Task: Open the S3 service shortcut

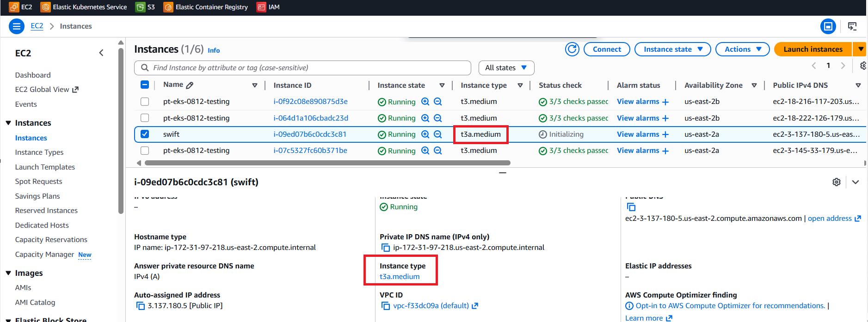Action: [145, 7]
